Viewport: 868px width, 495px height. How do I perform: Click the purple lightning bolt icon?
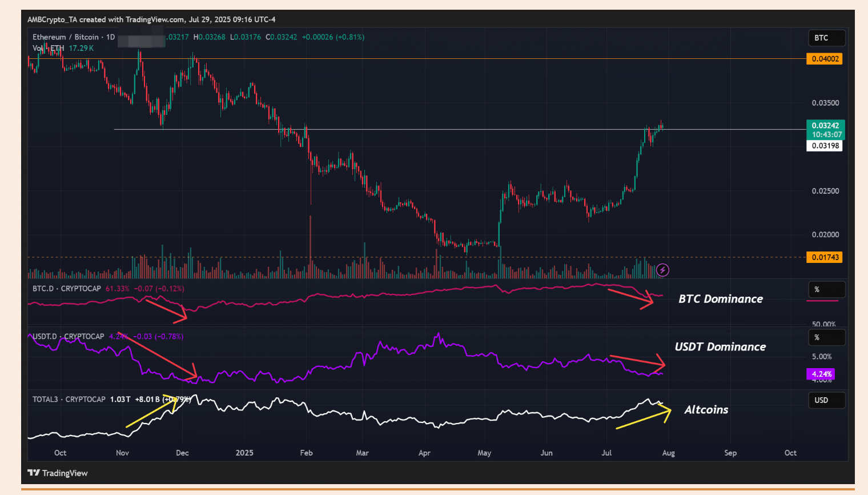[662, 270]
